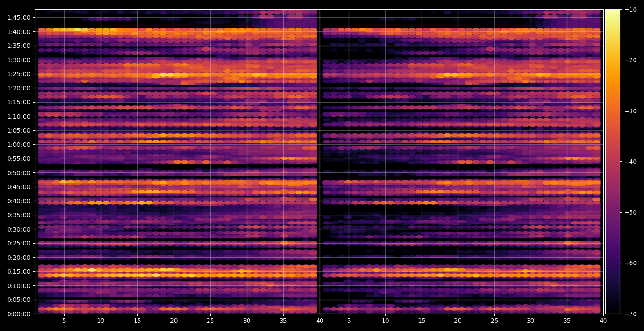Click x-axis label 15 under left heatmap
The width and height of the screenshot is (644, 331).
click(x=137, y=321)
